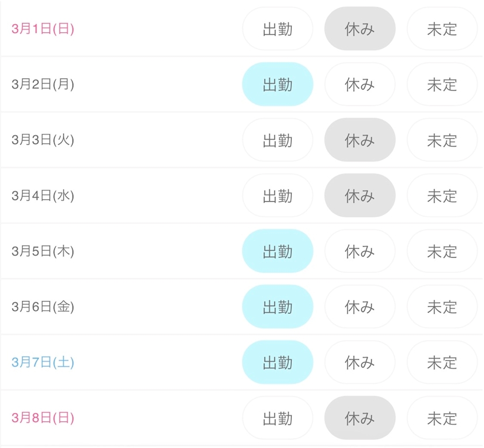
Task: Switch 3月4日(水) to 出勤
Action: tap(278, 196)
